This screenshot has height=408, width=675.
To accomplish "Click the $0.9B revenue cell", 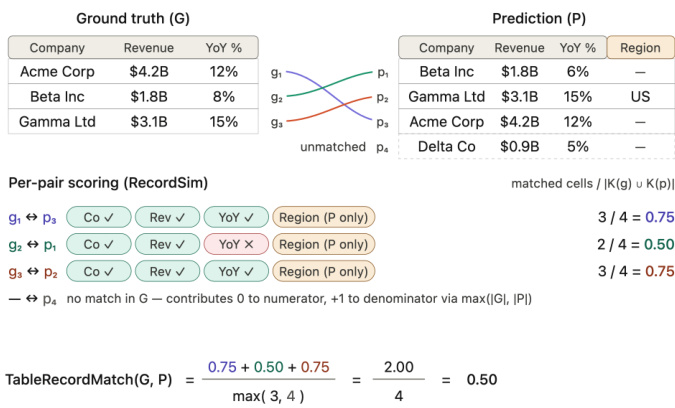I will pyautogui.click(x=519, y=146).
